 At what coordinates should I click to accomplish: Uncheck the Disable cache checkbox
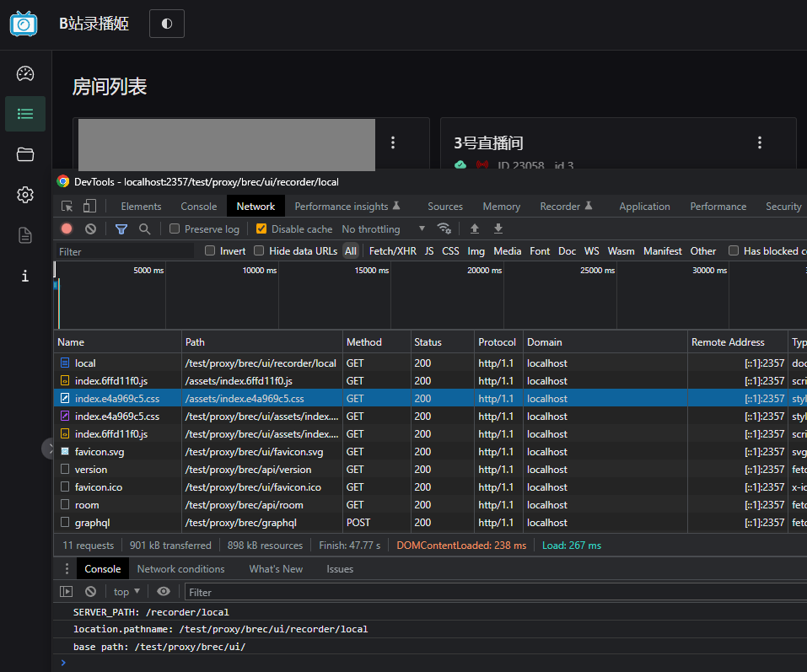(261, 228)
